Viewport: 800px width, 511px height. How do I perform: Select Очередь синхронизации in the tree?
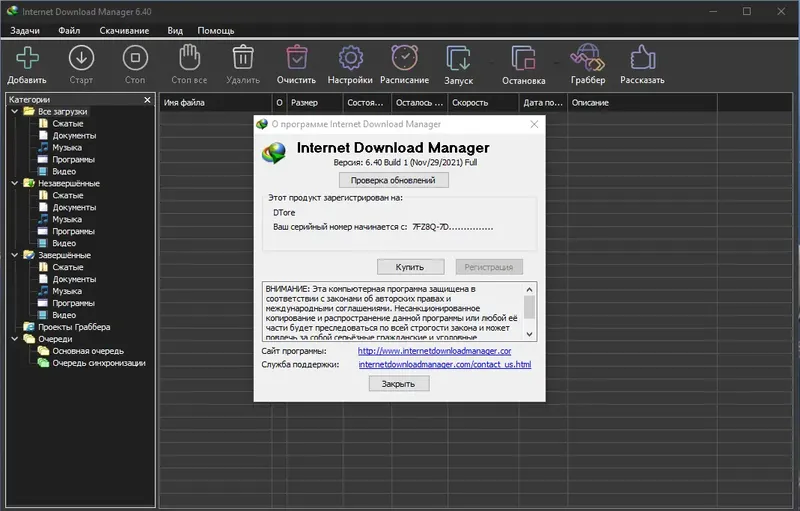99,363
